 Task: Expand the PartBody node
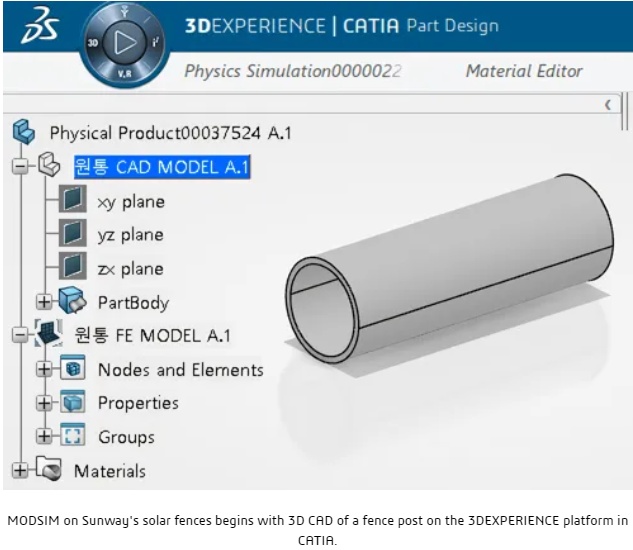point(44,302)
